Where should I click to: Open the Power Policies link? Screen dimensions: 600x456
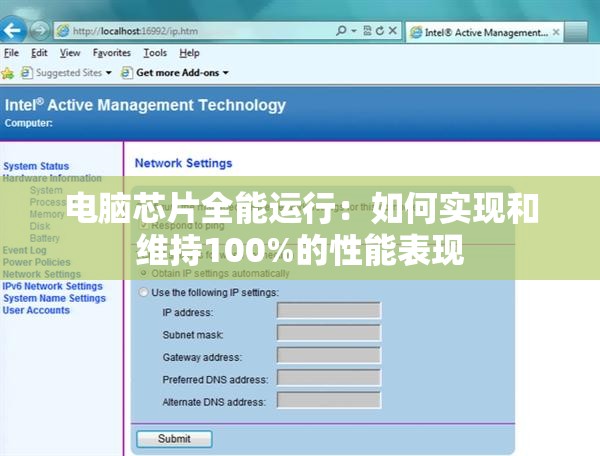coord(37,262)
